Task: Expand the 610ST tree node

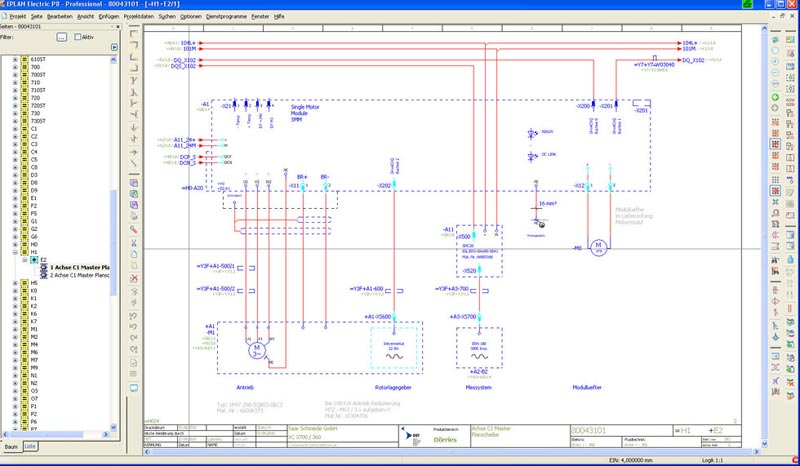Action: click(15, 61)
